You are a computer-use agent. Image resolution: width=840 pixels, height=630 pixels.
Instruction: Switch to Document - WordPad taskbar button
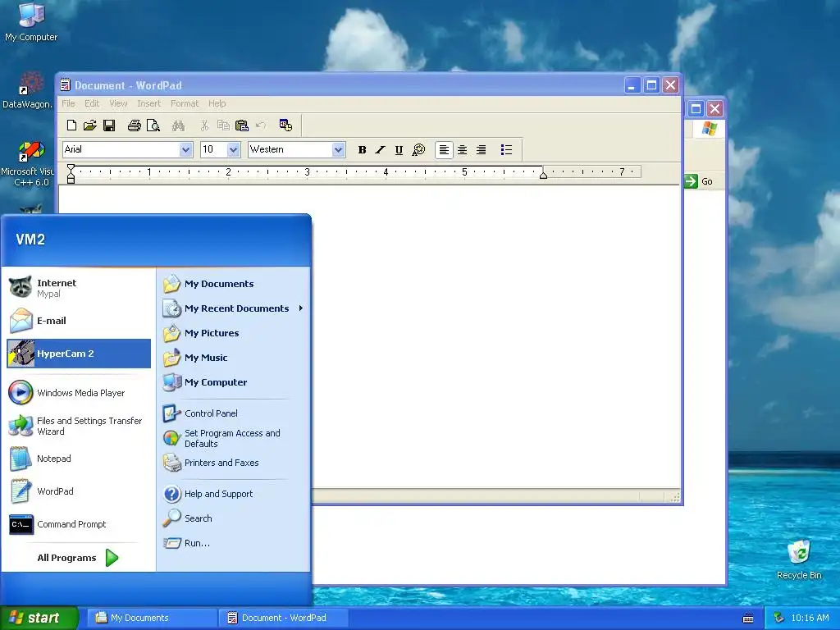283,618
